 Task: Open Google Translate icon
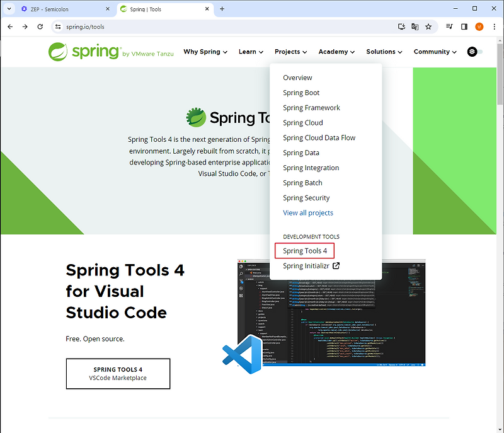(x=415, y=26)
